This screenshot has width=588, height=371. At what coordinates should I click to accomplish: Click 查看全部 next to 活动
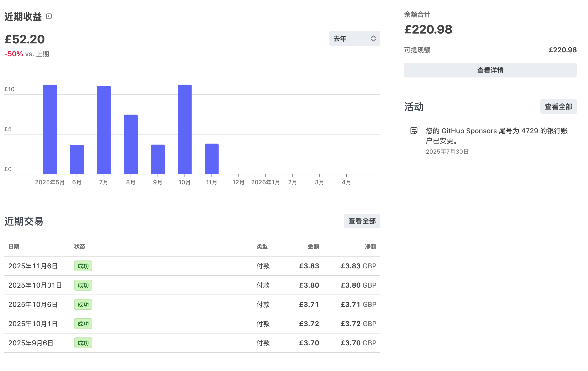tap(558, 107)
